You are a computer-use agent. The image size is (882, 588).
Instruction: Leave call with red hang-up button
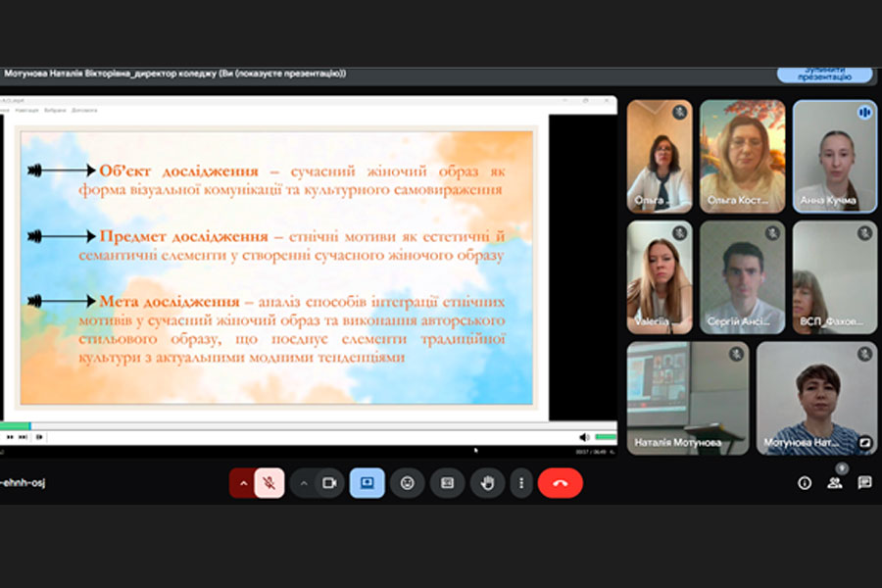click(x=560, y=483)
